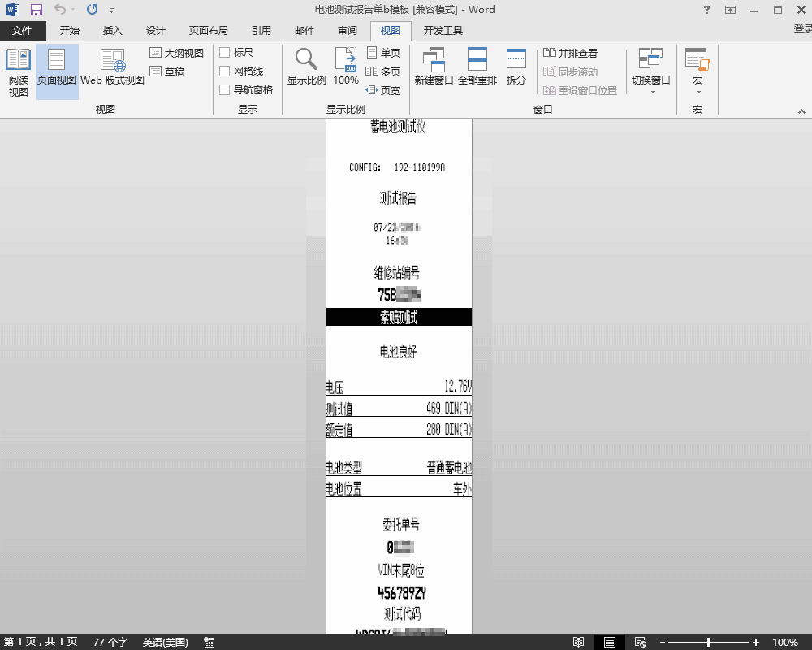Set zoom to 100% in ribbon
Image resolution: width=812 pixels, height=650 pixels.
346,67
